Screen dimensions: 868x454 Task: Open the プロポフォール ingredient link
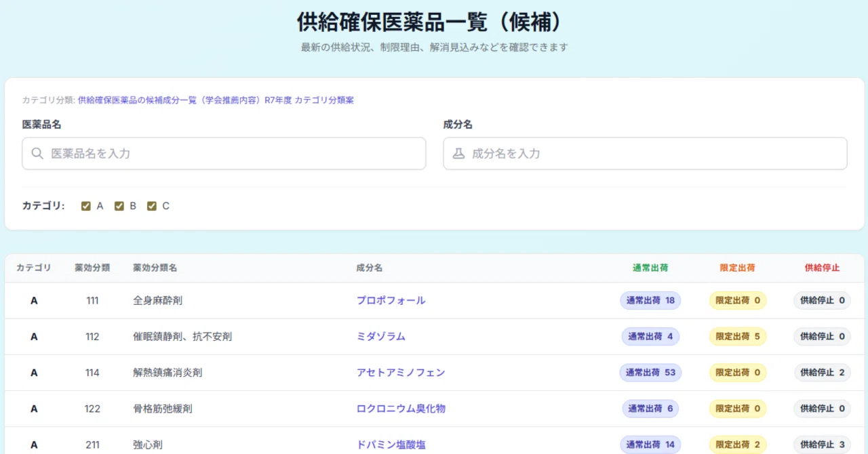coord(391,300)
